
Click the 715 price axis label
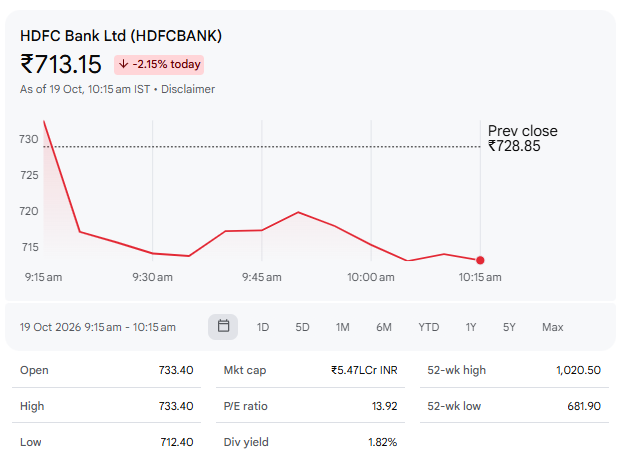(x=30, y=247)
